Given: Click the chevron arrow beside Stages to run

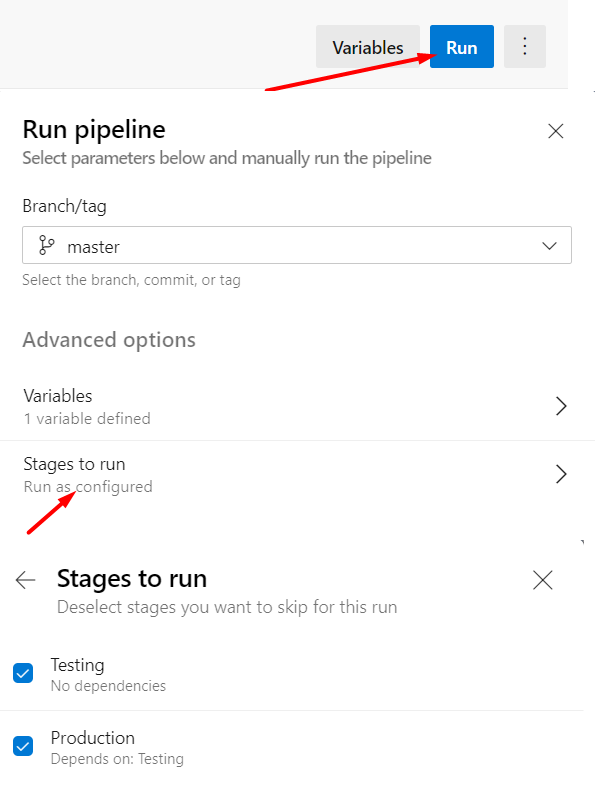Looking at the screenshot, I should click(x=561, y=474).
